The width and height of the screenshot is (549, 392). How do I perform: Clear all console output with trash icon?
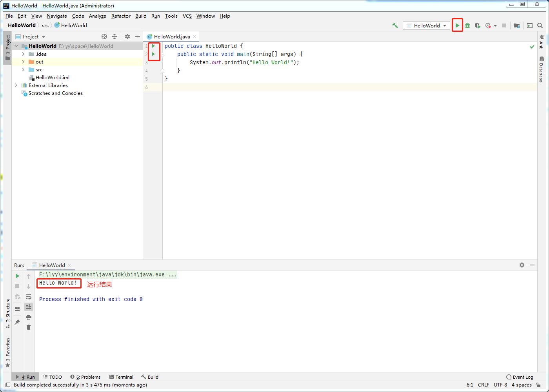(29, 327)
